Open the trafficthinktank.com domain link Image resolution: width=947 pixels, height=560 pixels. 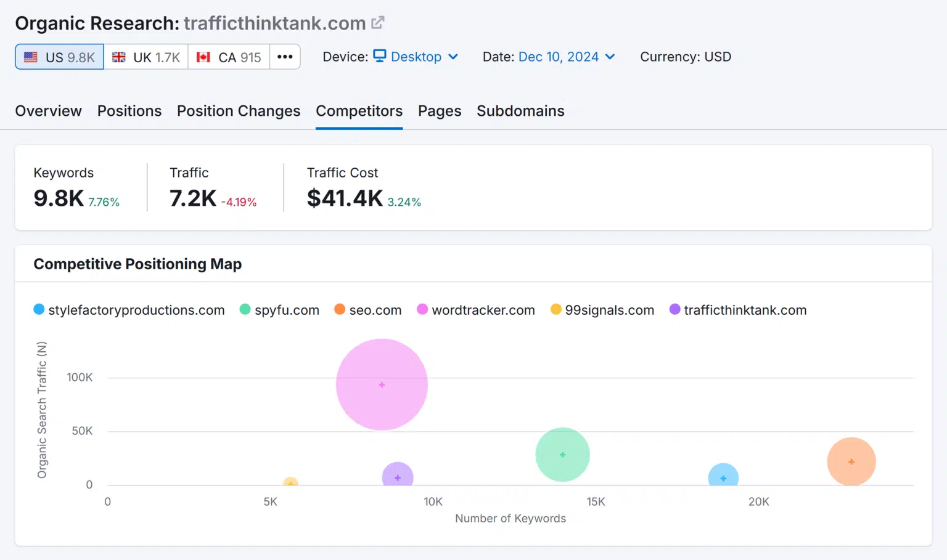click(x=275, y=23)
